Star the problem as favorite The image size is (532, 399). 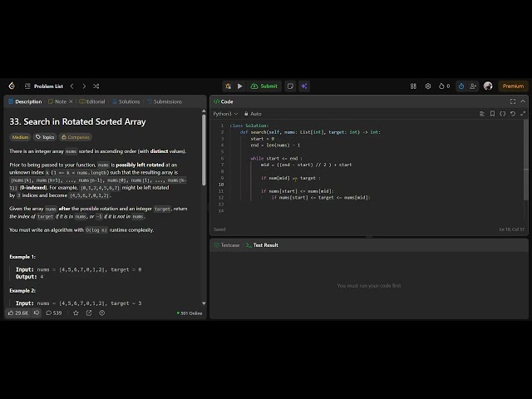[76, 313]
